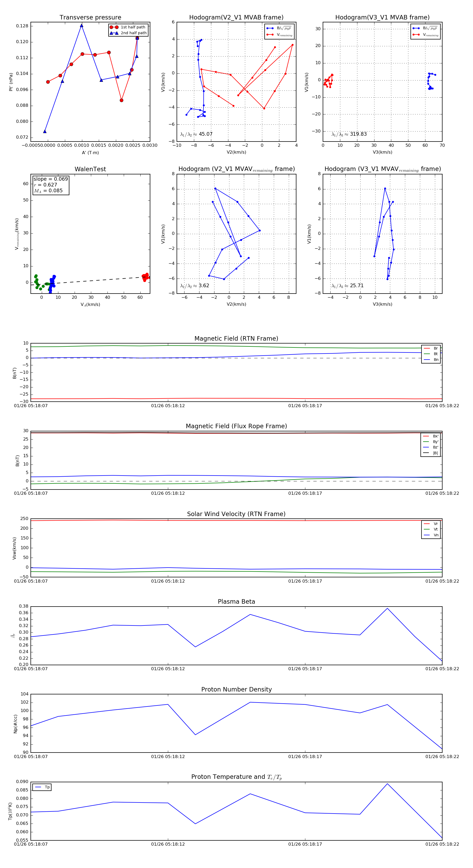Click the 'Tp(10^6K)' y-axis label
This screenshot has height=868, width=473.
[x=11, y=811]
